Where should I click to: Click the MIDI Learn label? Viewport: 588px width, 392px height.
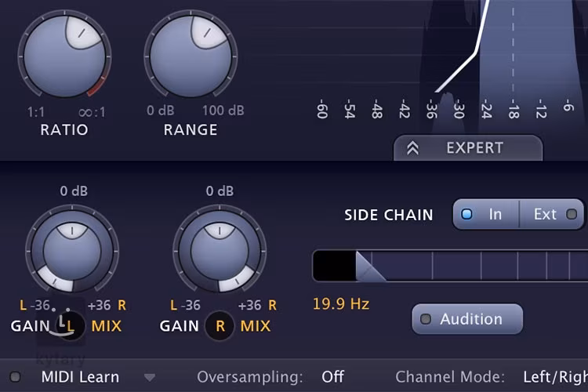[80, 377]
